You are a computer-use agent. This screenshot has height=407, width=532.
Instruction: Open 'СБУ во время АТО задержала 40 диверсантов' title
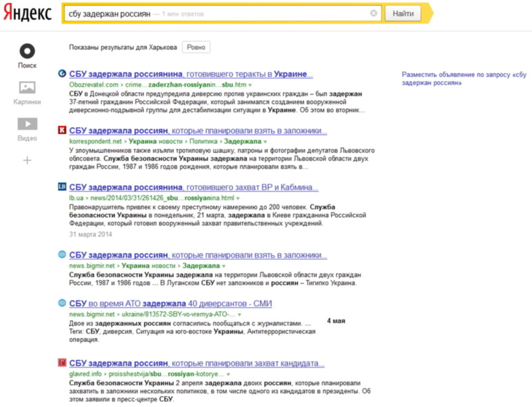click(x=171, y=304)
